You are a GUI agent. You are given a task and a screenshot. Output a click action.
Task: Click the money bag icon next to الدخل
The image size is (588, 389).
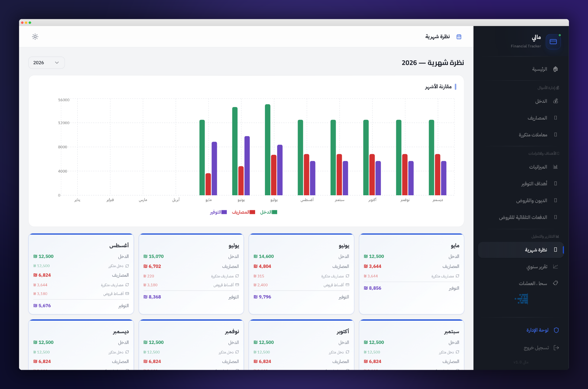556,101
